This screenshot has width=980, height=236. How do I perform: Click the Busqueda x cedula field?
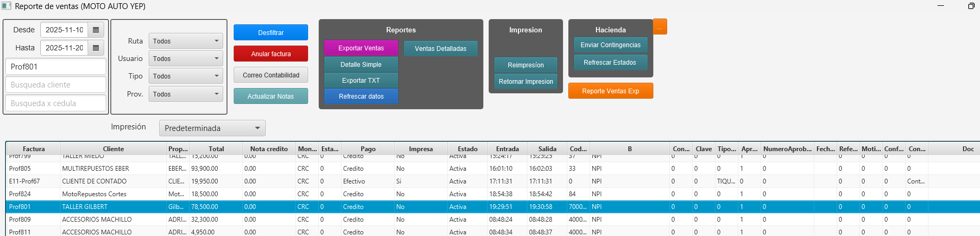pyautogui.click(x=56, y=103)
